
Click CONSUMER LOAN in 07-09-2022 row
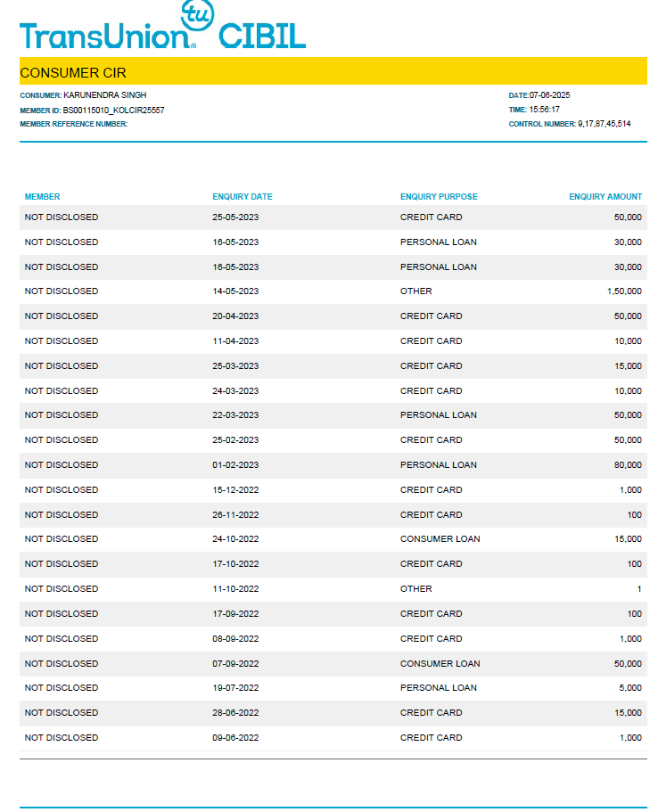tap(440, 663)
